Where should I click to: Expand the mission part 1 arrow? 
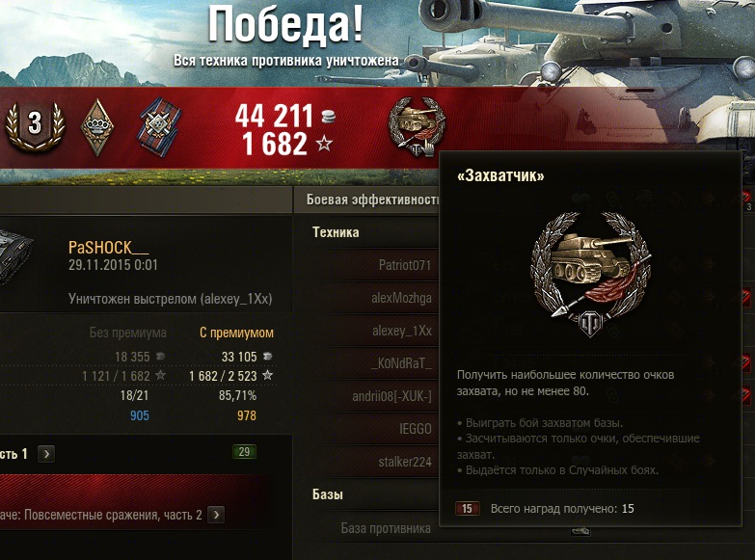click(x=46, y=454)
